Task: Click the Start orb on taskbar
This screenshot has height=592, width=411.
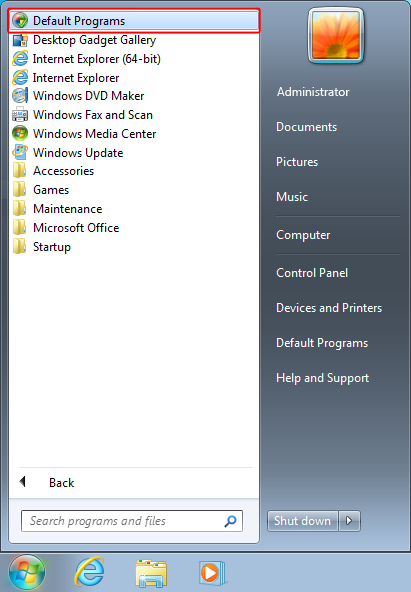Action: (x=27, y=572)
